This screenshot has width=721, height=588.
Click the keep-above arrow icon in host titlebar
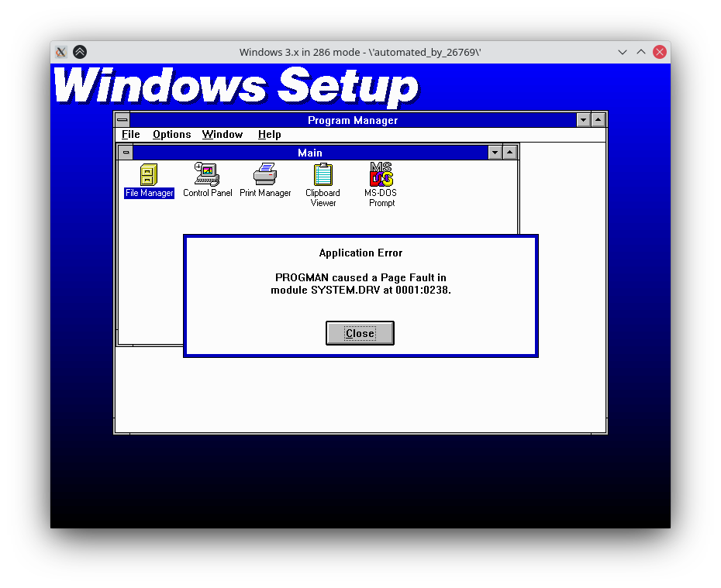80,52
